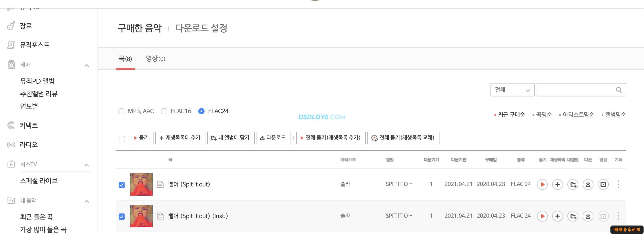Screen dimensions: 644x234
Task: Sort the list by 곡명순
Action: point(544,115)
